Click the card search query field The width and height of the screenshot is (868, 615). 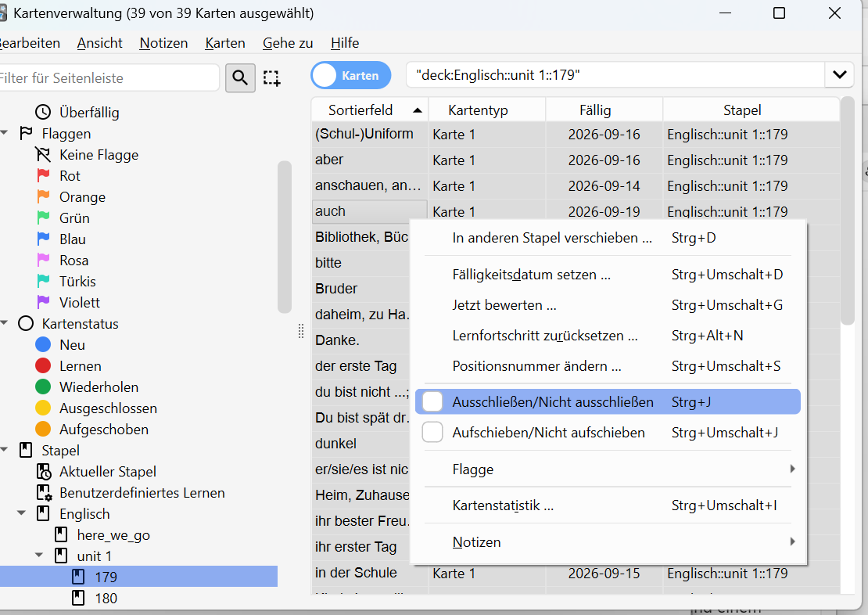[615, 75]
